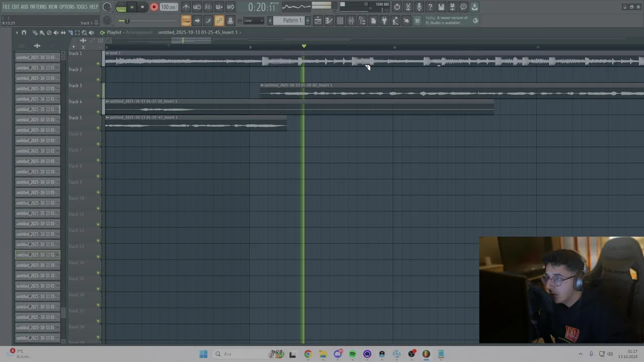Open untitled_2025-10-13 01-25-45_Insert 1 clip selector

pyautogui.click(x=199, y=32)
